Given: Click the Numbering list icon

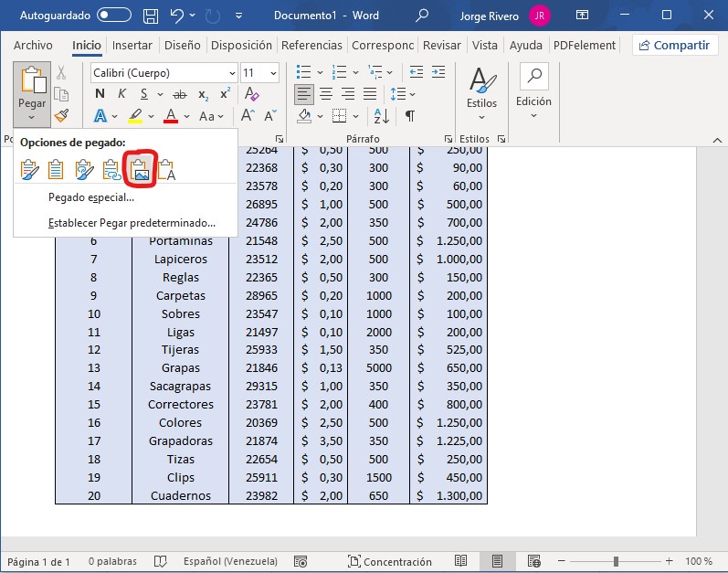Looking at the screenshot, I should (340, 72).
